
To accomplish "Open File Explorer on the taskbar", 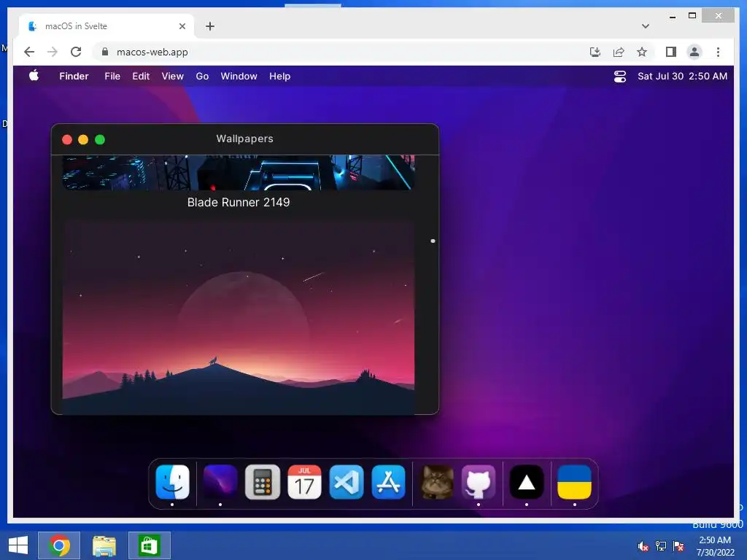I will pos(104,545).
